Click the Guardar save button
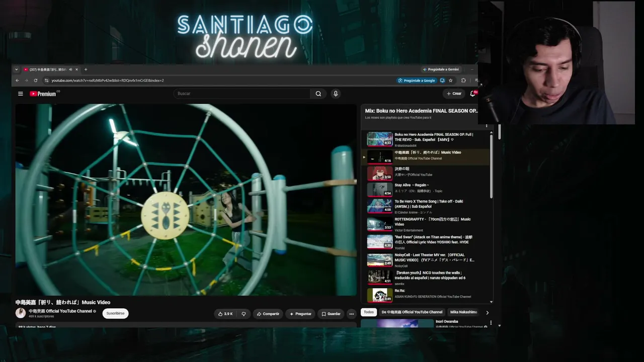644x362 pixels. point(331,314)
